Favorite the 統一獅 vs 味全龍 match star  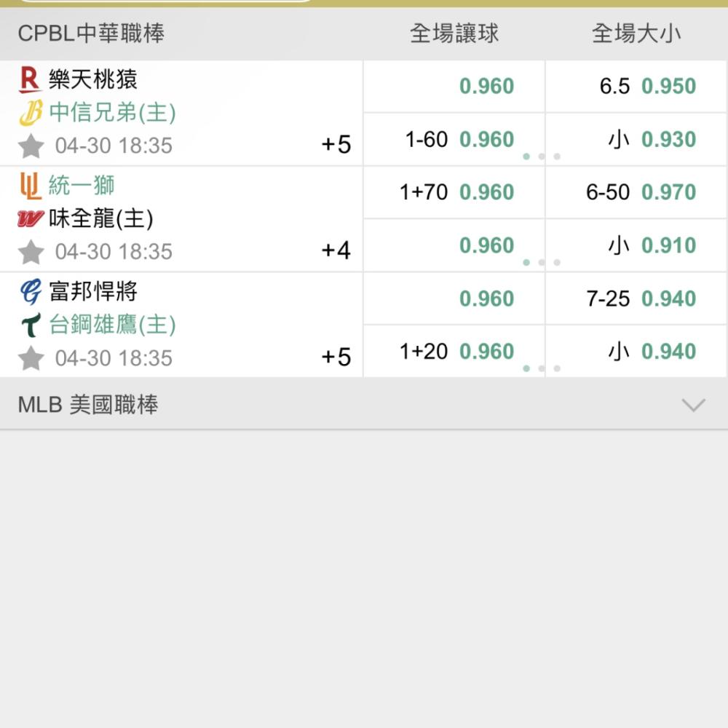tap(31, 252)
